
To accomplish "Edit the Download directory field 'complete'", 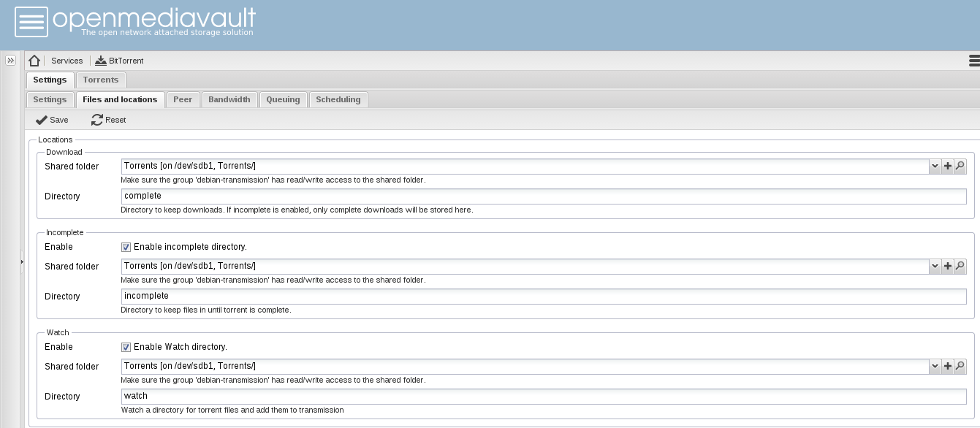I will (544, 196).
